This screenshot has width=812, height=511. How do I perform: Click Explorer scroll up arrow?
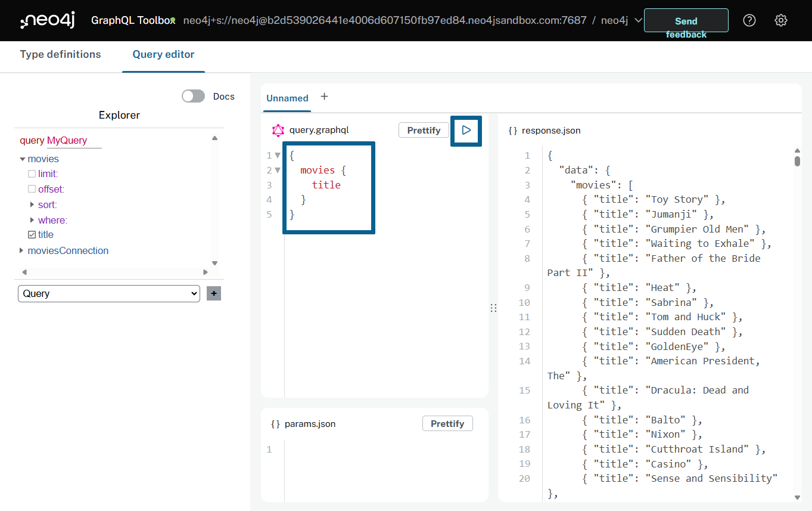coord(215,138)
